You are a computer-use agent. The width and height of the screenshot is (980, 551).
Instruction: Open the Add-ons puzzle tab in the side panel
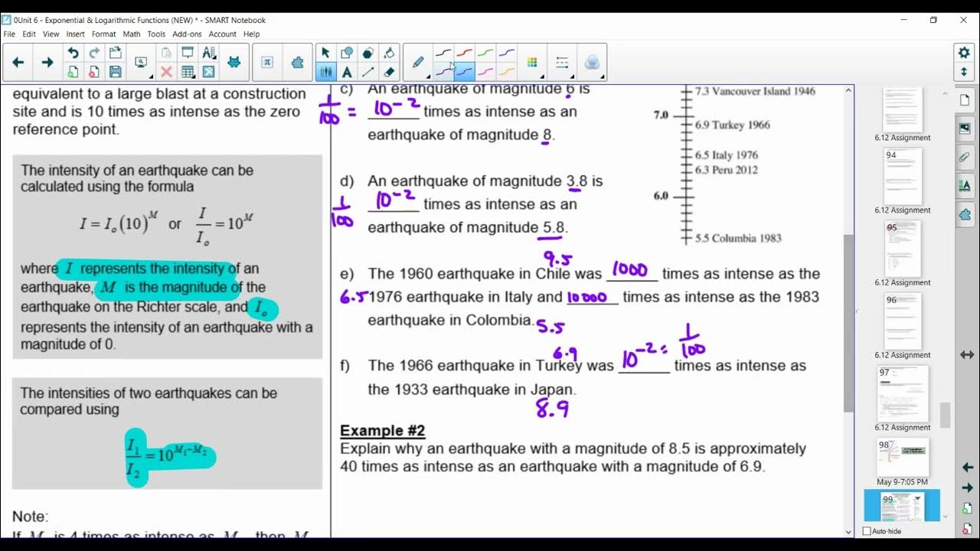coord(965,214)
